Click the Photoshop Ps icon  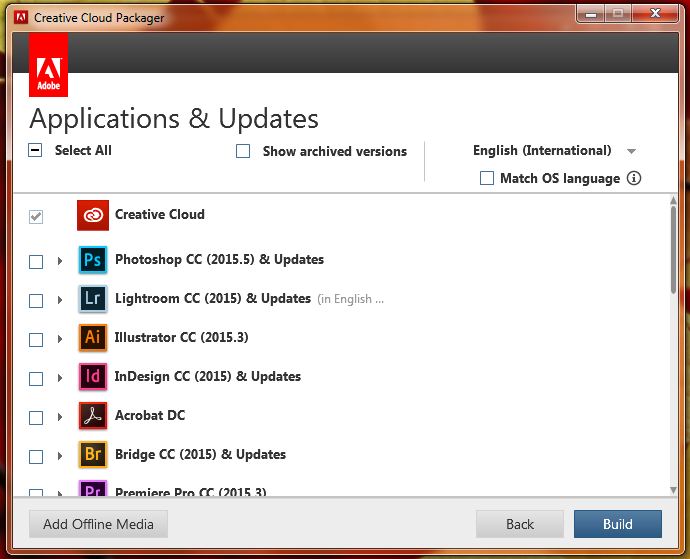93,260
